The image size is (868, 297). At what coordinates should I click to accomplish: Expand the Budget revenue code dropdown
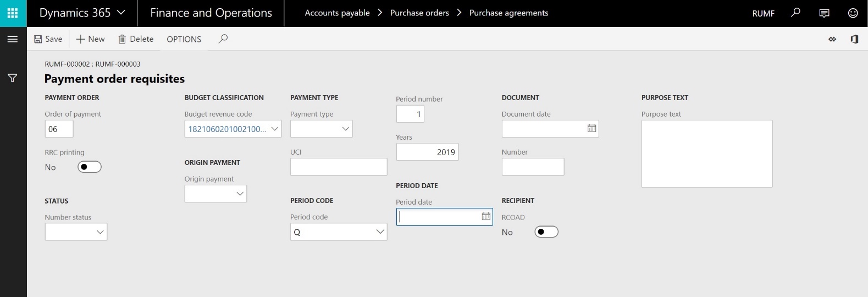click(275, 129)
